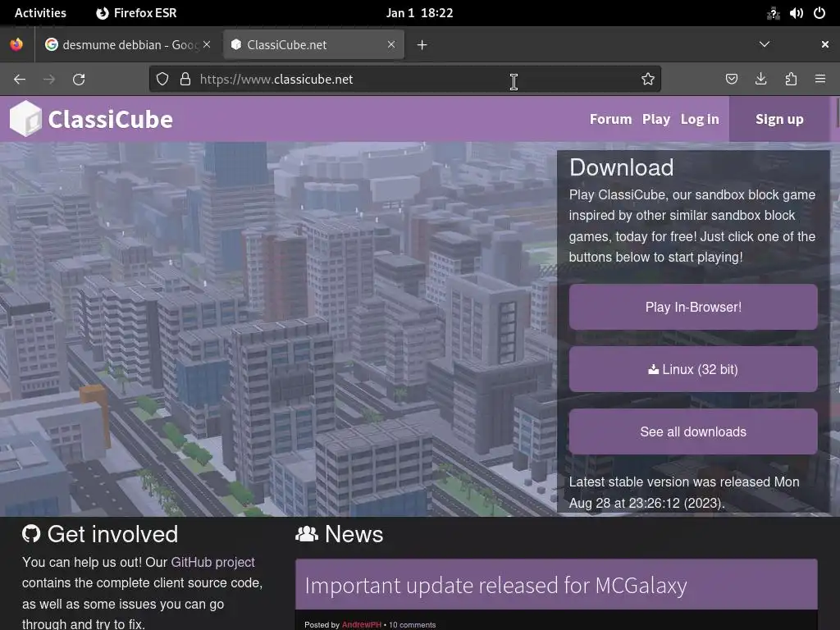Click the ClassiCube site title text
This screenshot has height=630, width=840.
pyautogui.click(x=111, y=119)
